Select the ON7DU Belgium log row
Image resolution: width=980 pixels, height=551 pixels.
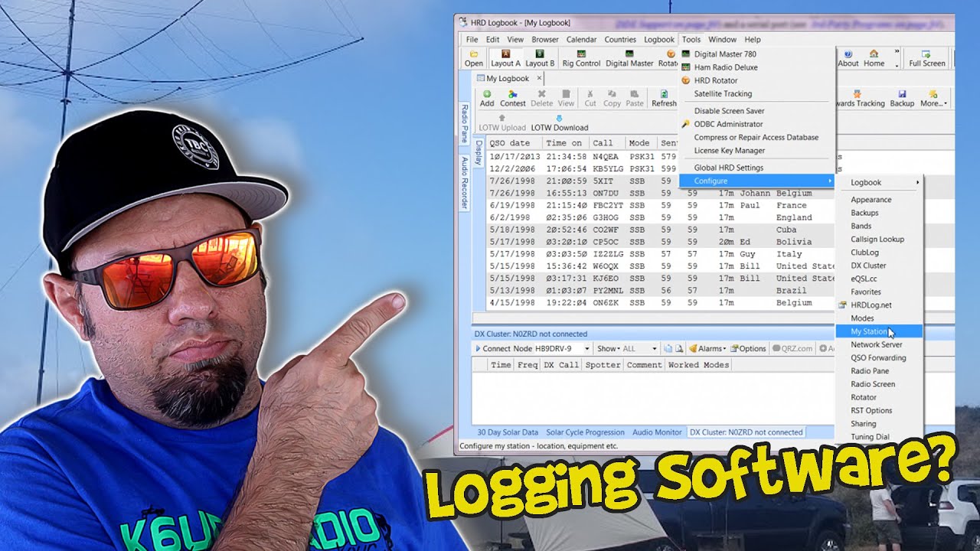659,193
